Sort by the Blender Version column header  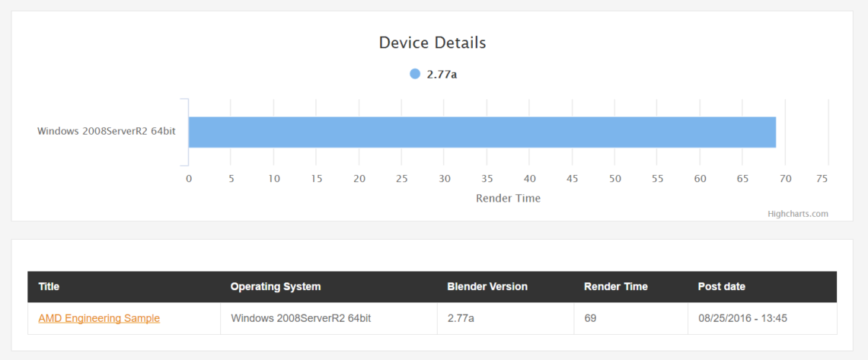(x=487, y=286)
